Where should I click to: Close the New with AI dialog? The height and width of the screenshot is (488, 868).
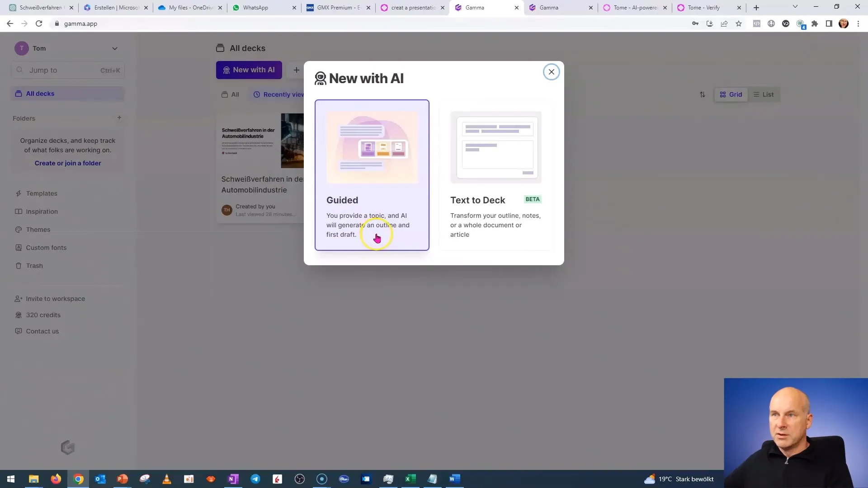552,71
